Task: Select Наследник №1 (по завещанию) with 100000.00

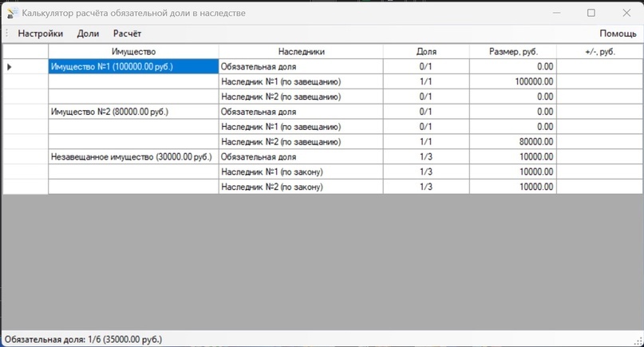Action: (301, 81)
